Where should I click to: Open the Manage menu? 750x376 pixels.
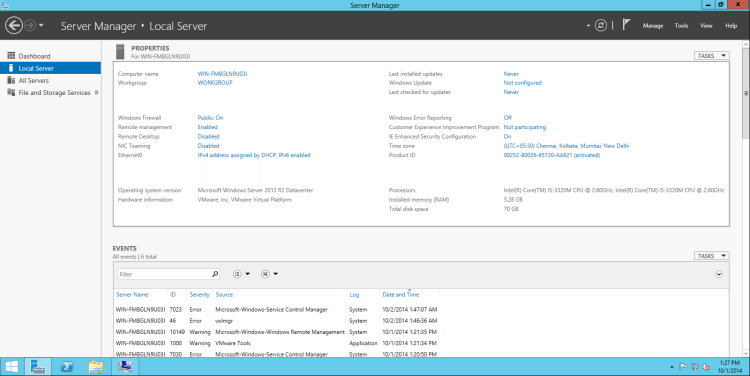pos(653,26)
